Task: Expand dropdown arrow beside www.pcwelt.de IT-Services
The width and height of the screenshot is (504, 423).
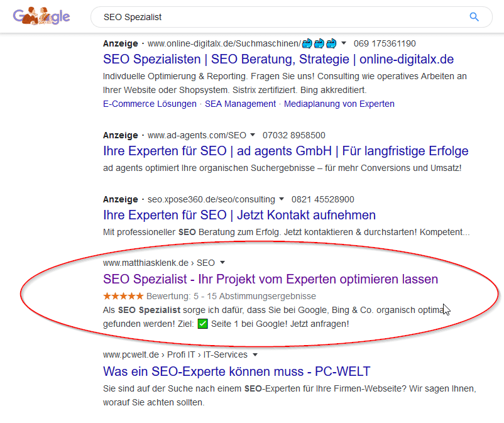Action: [x=255, y=355]
